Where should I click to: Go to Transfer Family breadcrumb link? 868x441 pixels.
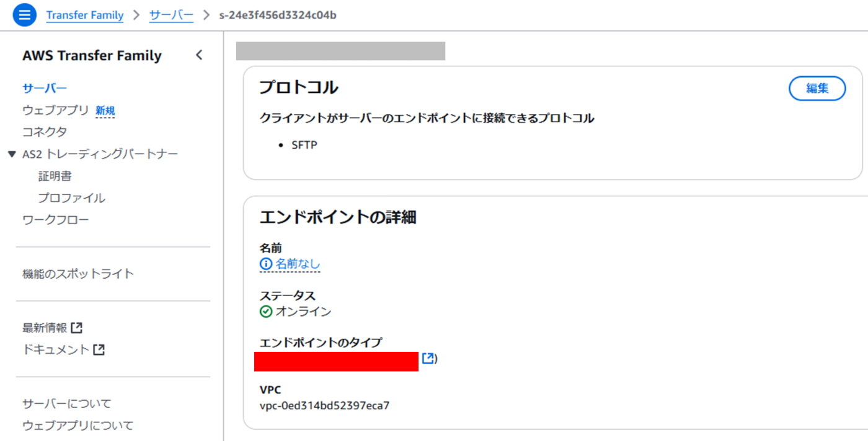click(x=85, y=15)
